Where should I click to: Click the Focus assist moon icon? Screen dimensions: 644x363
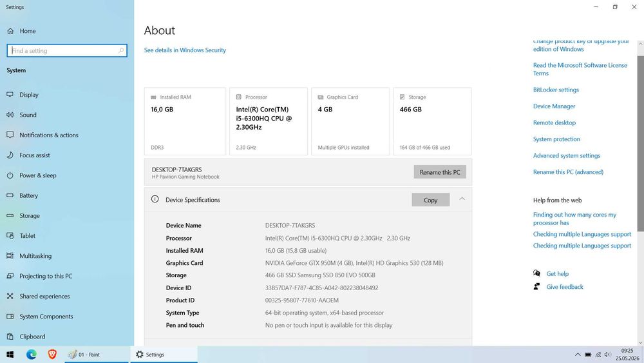click(x=10, y=155)
